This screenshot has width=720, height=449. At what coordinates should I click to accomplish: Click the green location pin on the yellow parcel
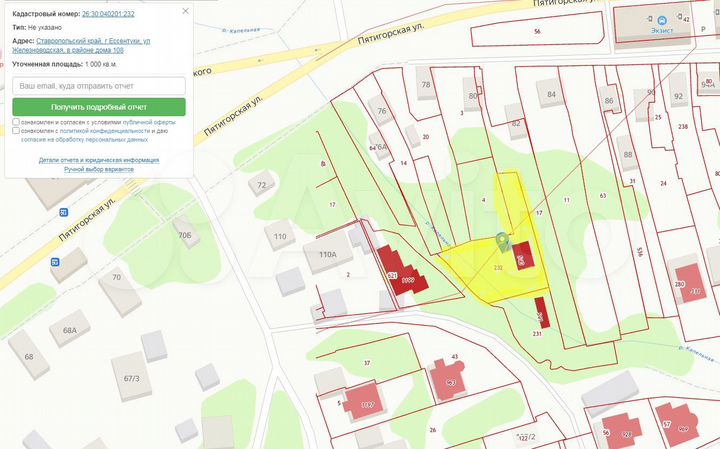click(502, 240)
